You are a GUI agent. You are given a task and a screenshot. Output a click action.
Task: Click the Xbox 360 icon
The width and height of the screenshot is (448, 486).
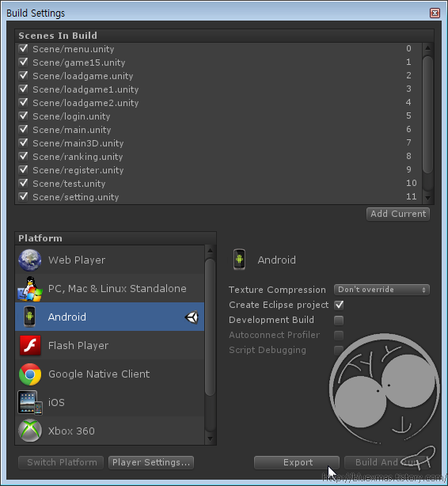[30, 431]
